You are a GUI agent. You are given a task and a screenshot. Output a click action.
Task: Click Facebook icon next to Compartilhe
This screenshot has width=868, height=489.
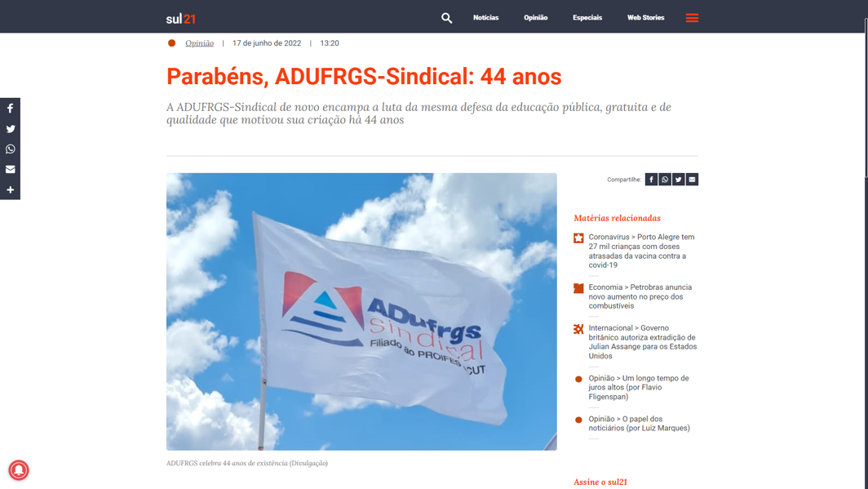click(651, 180)
